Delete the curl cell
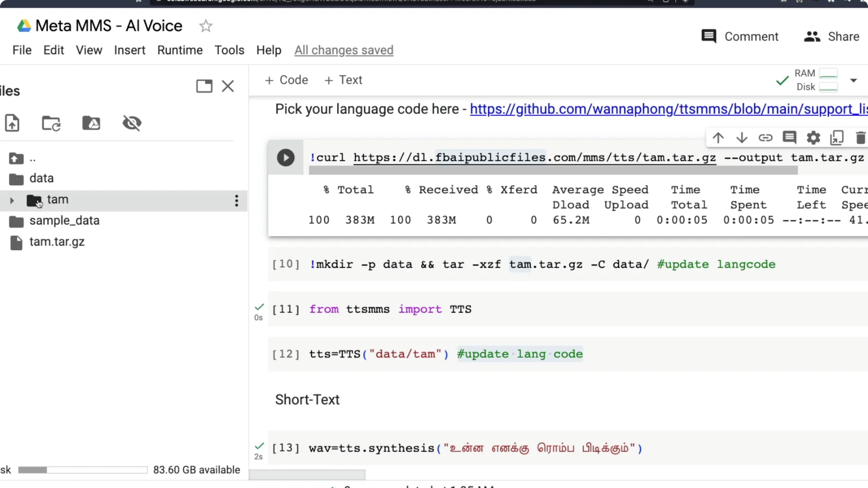 coord(860,138)
